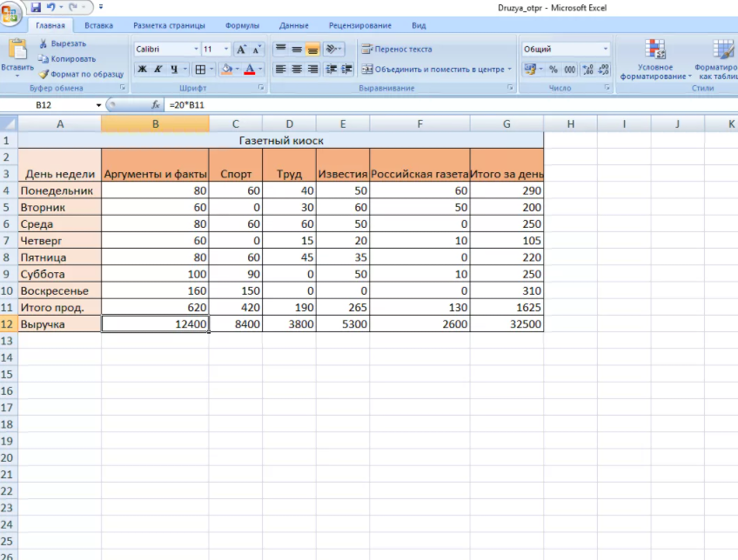
Task: Click Вырезать cut button
Action: (x=63, y=43)
